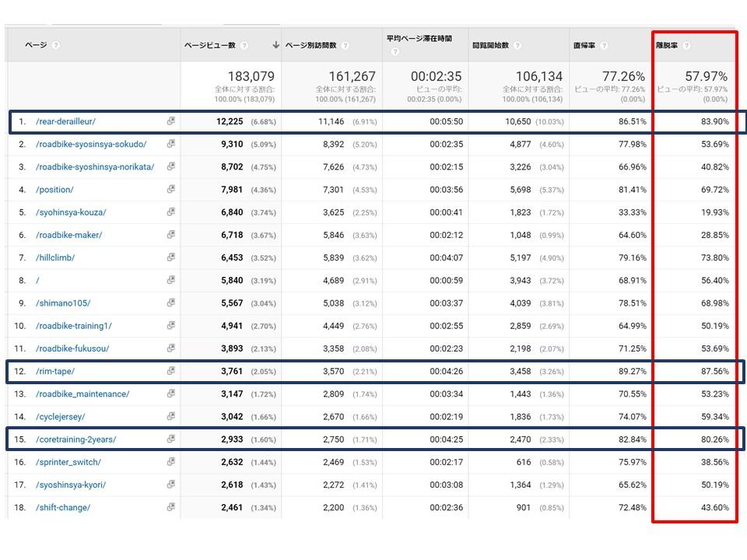
Task: Click help icon next to 閲覧開始数 header
Action: coord(518,45)
